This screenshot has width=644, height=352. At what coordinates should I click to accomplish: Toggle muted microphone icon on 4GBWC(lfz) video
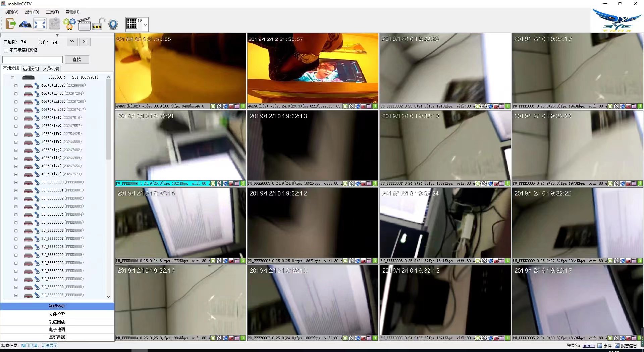coord(351,106)
